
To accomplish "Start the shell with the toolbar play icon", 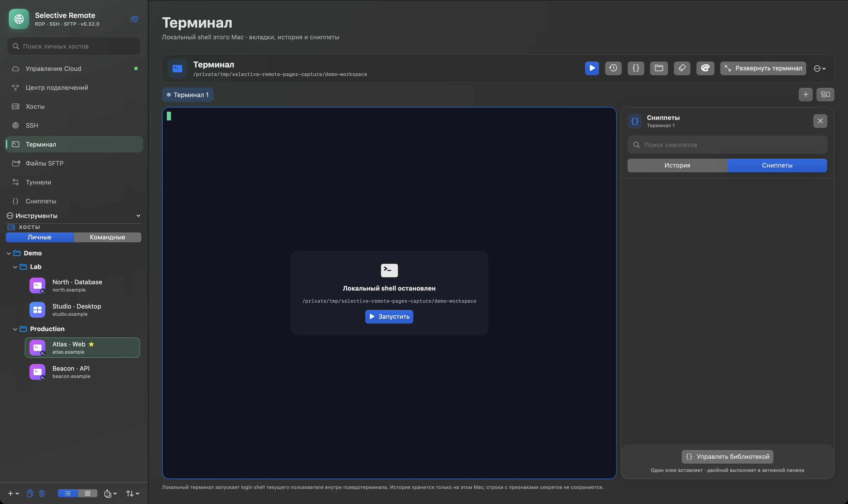I will pyautogui.click(x=592, y=68).
